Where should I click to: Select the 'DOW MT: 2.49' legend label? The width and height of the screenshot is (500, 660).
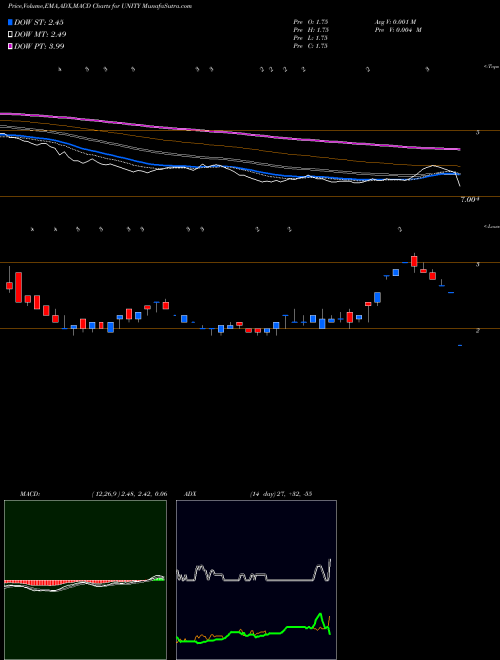click(40, 35)
